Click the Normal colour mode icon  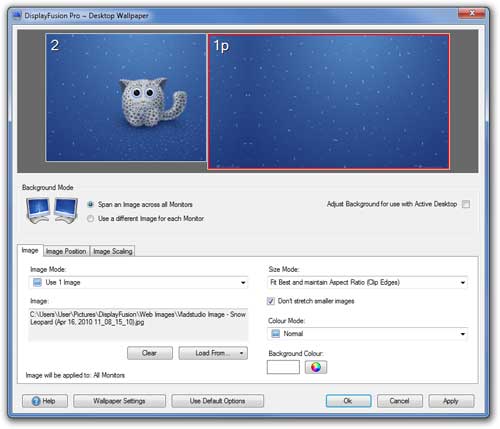pyautogui.click(x=275, y=334)
